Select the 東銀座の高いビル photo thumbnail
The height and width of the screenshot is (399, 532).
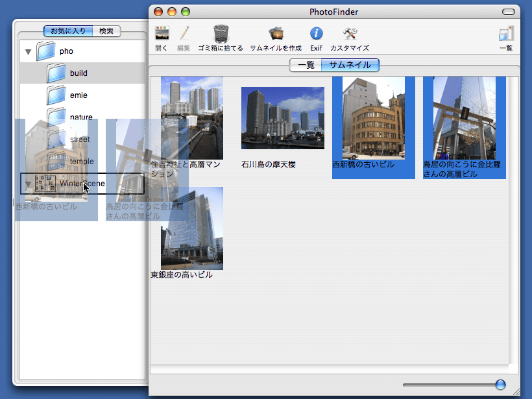[192, 228]
